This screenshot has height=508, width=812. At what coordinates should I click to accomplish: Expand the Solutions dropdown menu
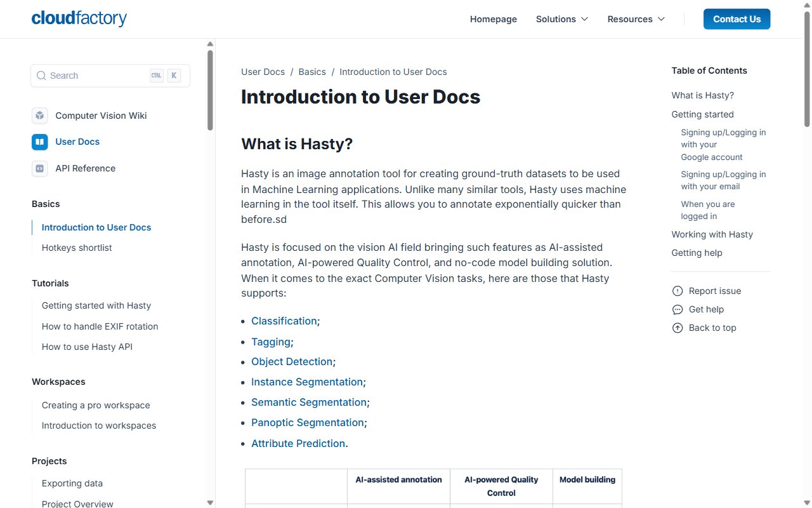point(562,19)
